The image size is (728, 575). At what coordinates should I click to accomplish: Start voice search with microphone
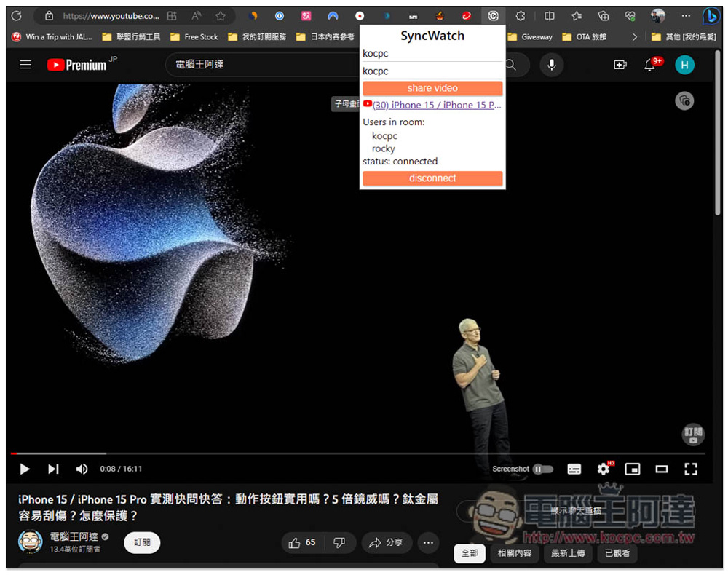(551, 65)
